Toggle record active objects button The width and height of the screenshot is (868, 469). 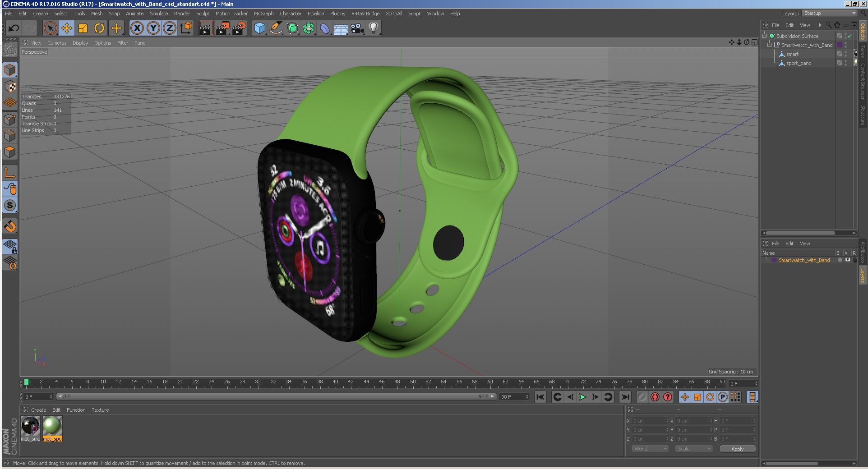click(642, 397)
